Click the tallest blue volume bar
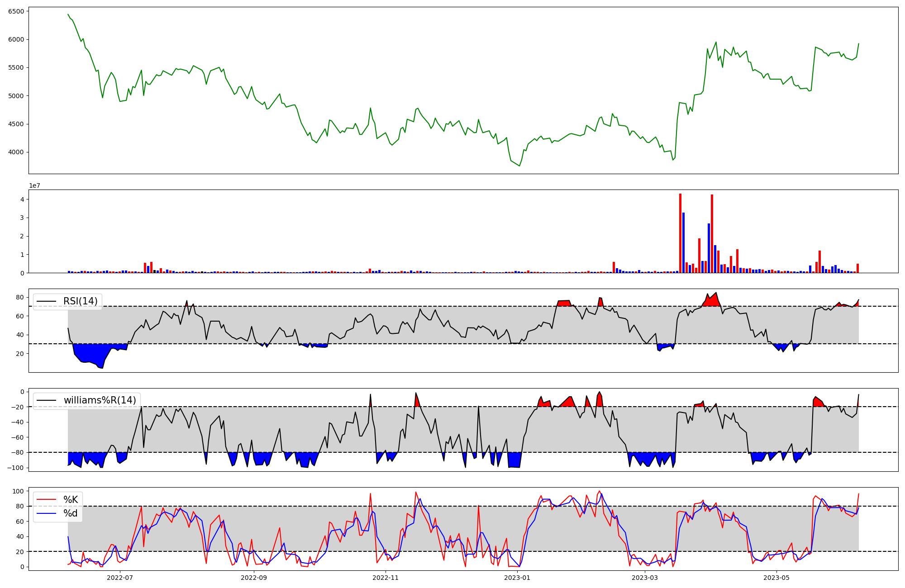This screenshot has height=588, width=905. (683, 242)
